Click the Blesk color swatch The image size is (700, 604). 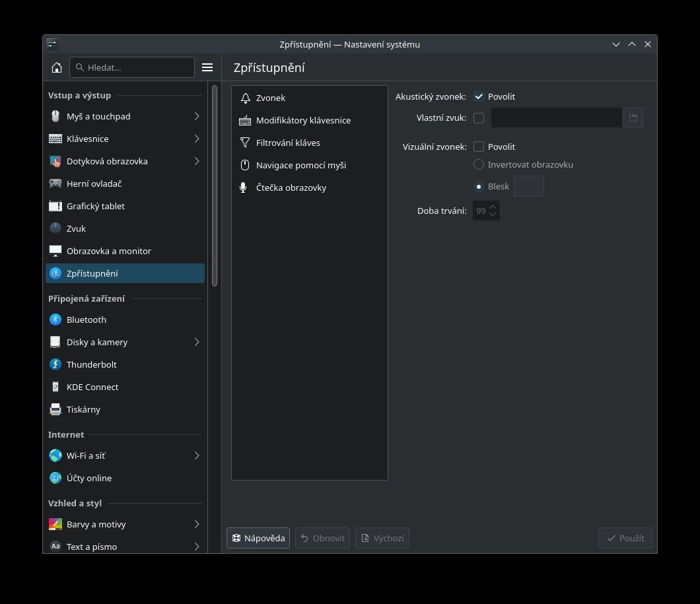tap(528, 186)
